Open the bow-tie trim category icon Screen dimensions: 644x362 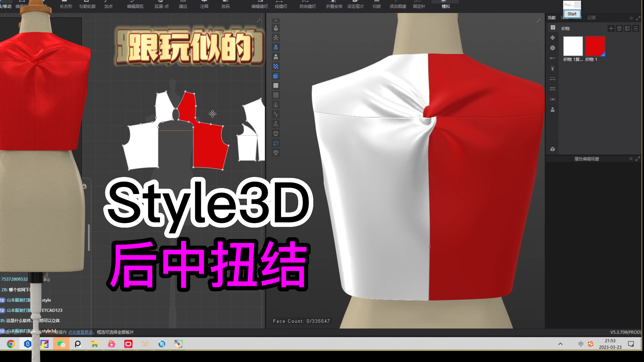[x=552, y=99]
